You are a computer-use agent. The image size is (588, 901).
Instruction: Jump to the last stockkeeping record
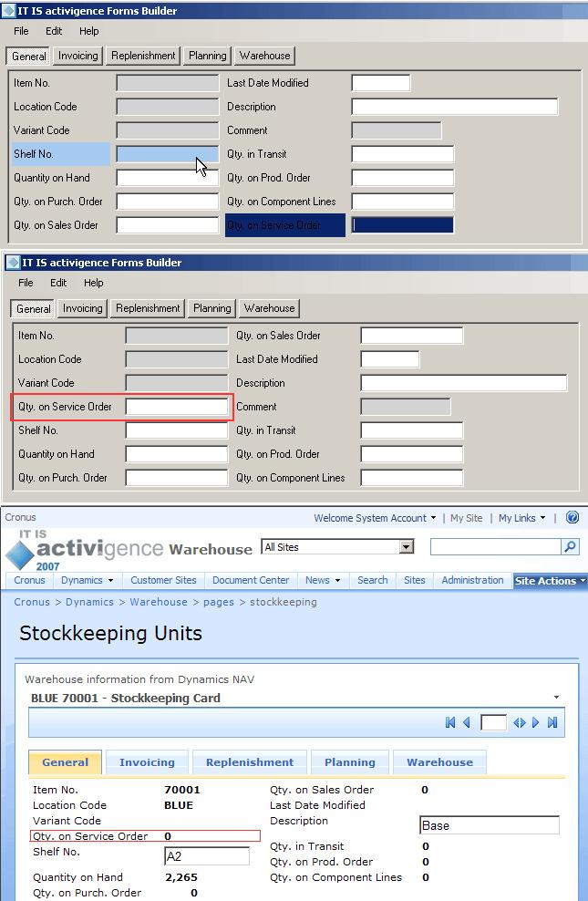(552, 722)
